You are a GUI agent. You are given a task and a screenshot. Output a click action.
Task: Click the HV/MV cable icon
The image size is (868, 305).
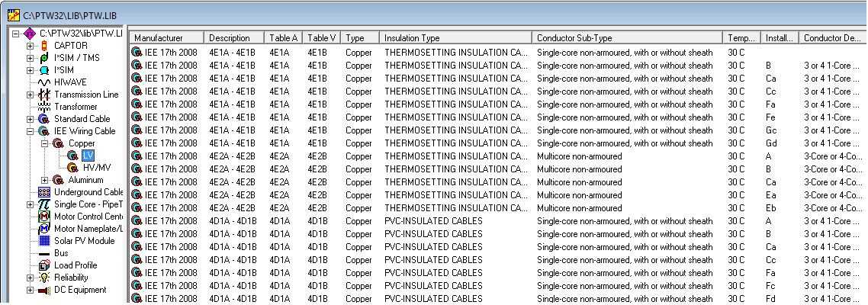point(72,167)
